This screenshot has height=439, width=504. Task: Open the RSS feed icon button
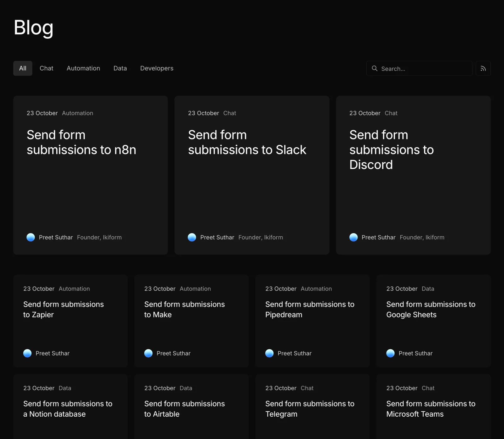(x=483, y=68)
